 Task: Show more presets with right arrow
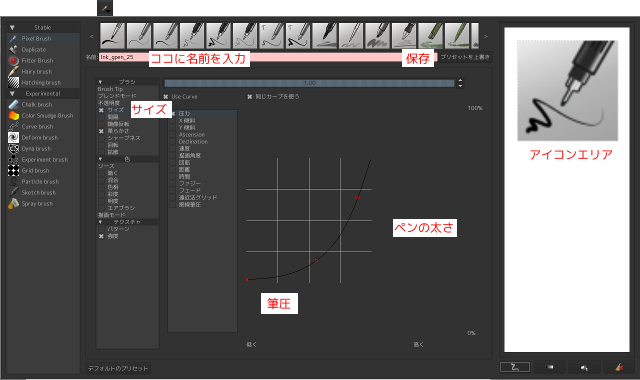tap(486, 36)
